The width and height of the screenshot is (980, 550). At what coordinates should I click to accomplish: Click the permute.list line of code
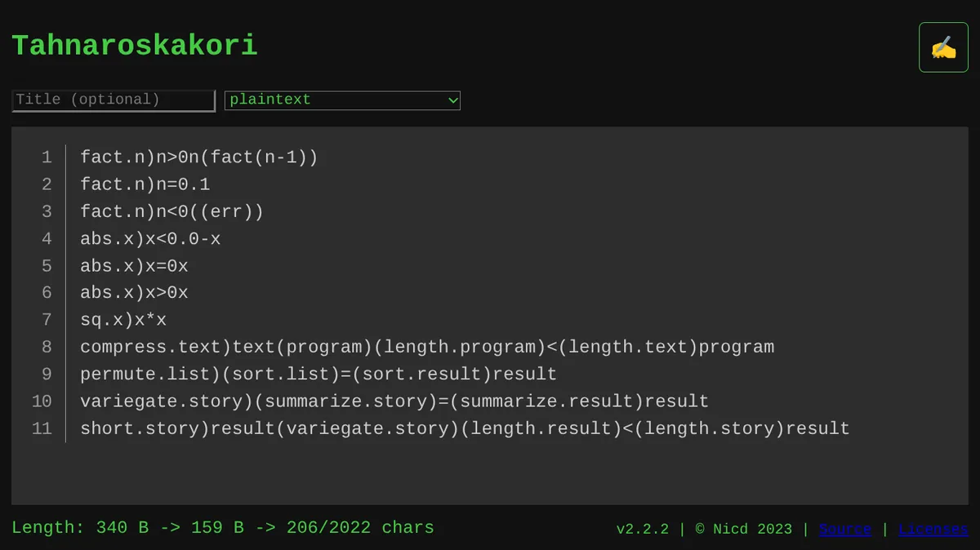[x=317, y=374]
